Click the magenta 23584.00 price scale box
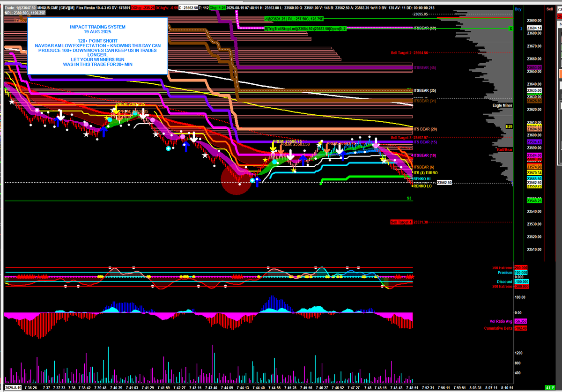Screen dimensions: 562x392 [x=534, y=155]
